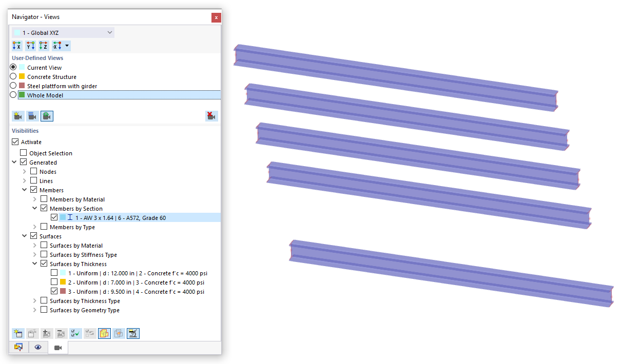Check the Members by Type item
This screenshot has width=621, height=364.
click(43, 227)
